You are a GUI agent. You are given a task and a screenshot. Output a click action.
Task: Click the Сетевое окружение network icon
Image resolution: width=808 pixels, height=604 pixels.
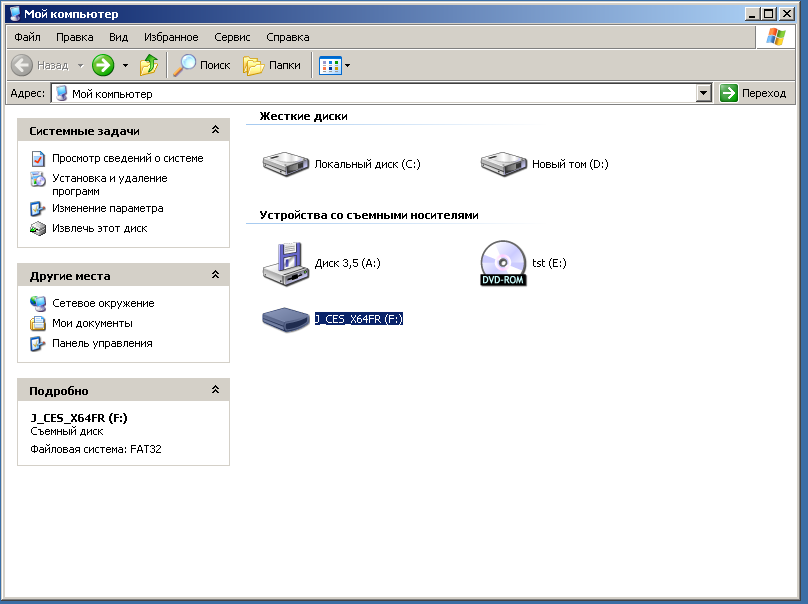click(x=38, y=304)
